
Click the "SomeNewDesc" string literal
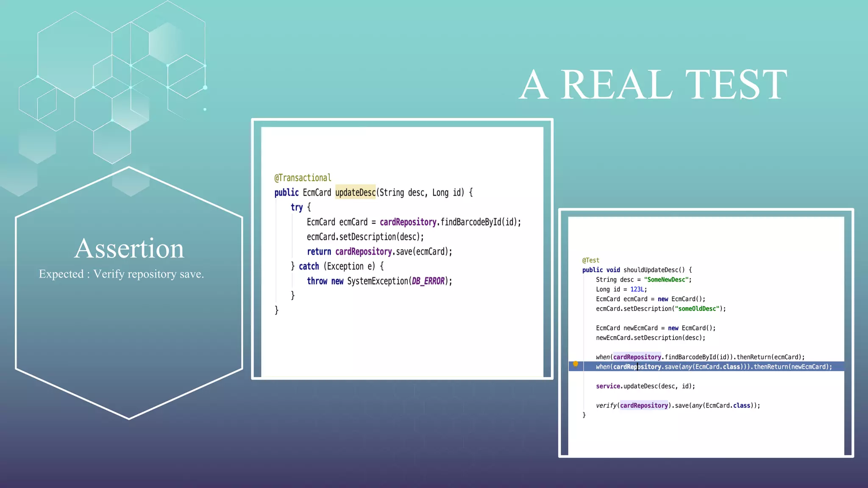666,280
